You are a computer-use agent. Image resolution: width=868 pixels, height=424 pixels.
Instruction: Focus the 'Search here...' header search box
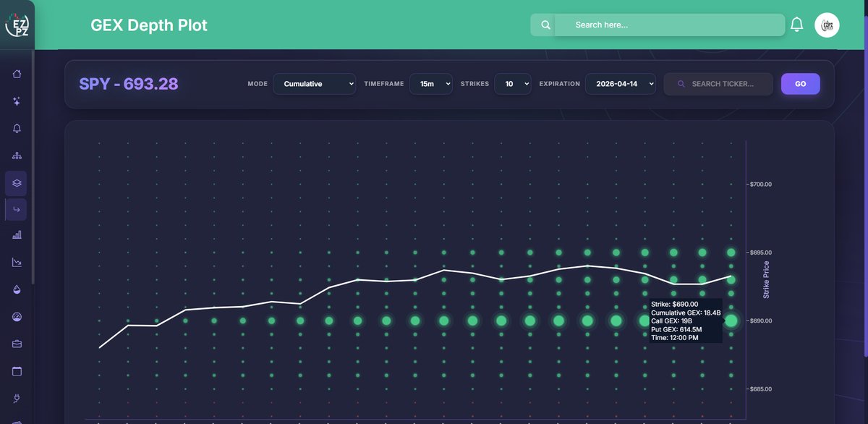pos(670,25)
